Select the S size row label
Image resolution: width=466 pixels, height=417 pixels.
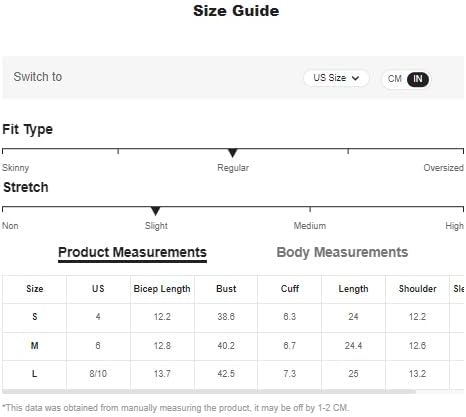pyautogui.click(x=35, y=317)
